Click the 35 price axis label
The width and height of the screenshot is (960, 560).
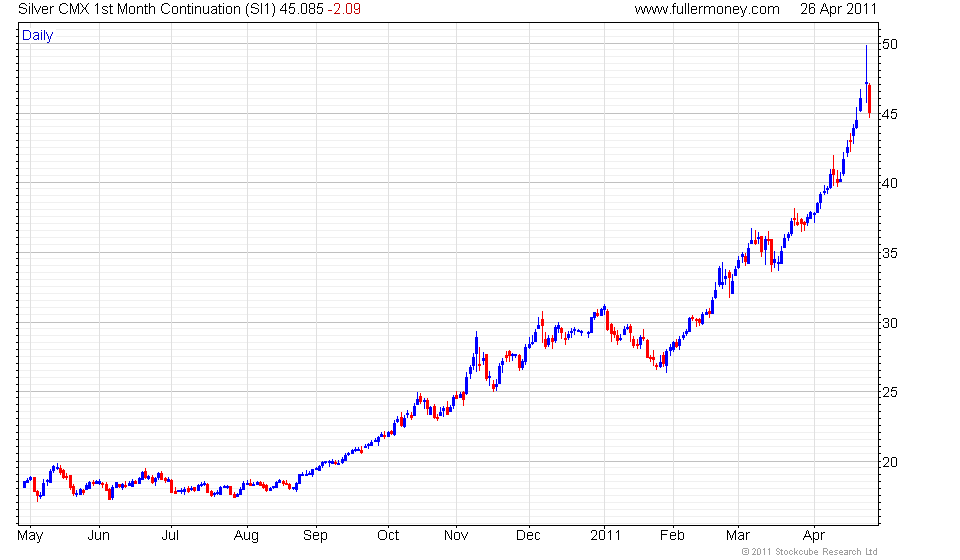point(890,253)
